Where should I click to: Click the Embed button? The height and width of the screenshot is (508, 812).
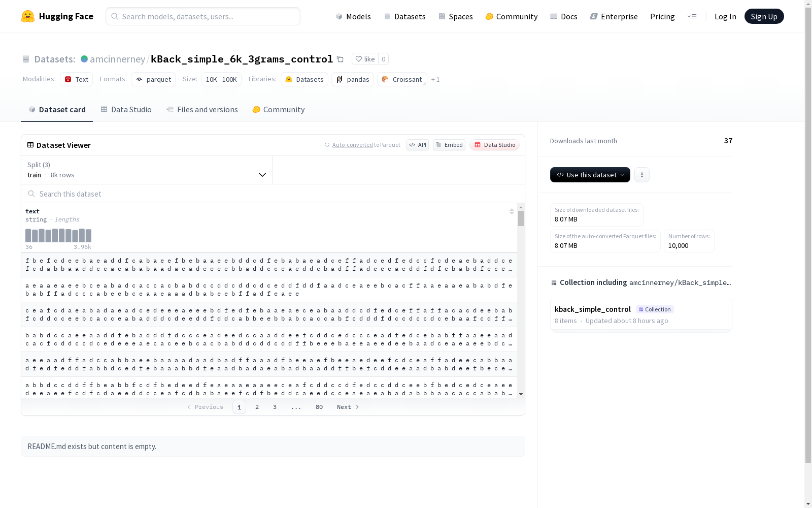449,145
